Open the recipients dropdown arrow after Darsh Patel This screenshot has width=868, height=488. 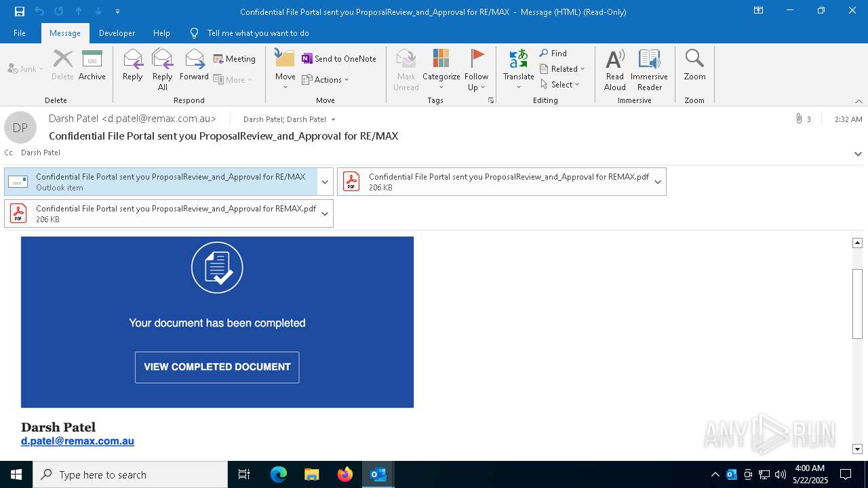click(333, 119)
